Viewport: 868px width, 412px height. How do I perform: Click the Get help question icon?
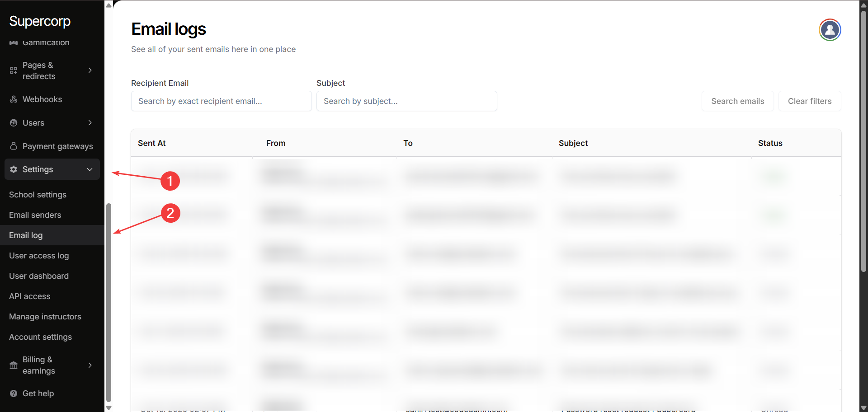[14, 393]
